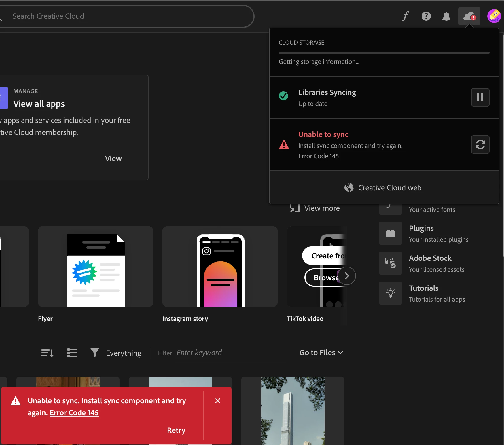Click the warning icon in the red toast
The image size is (504, 445).
[x=16, y=401]
